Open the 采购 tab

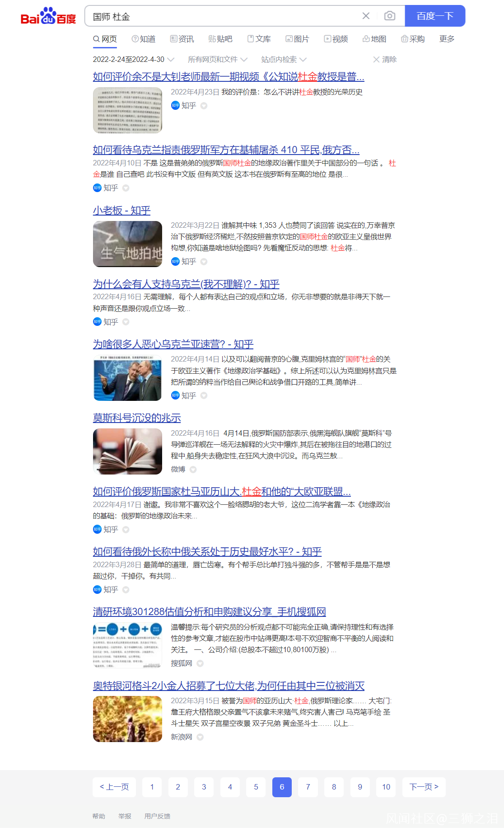click(x=413, y=39)
